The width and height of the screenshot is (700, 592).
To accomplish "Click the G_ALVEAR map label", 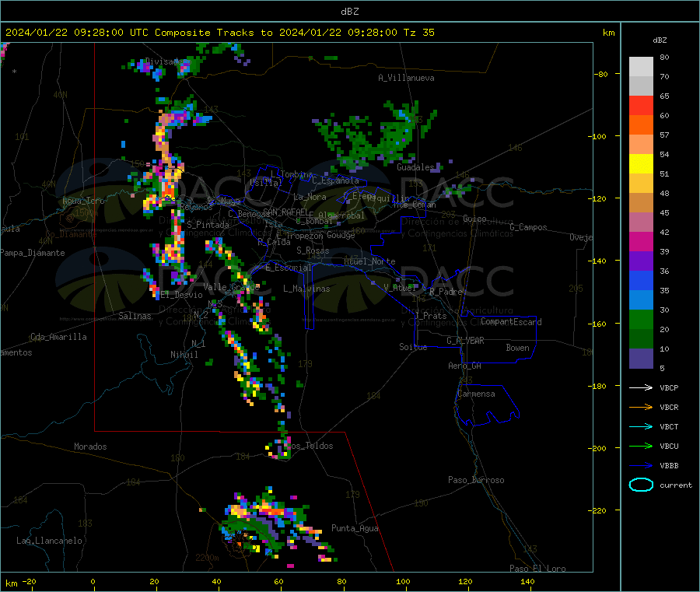I will tap(465, 341).
